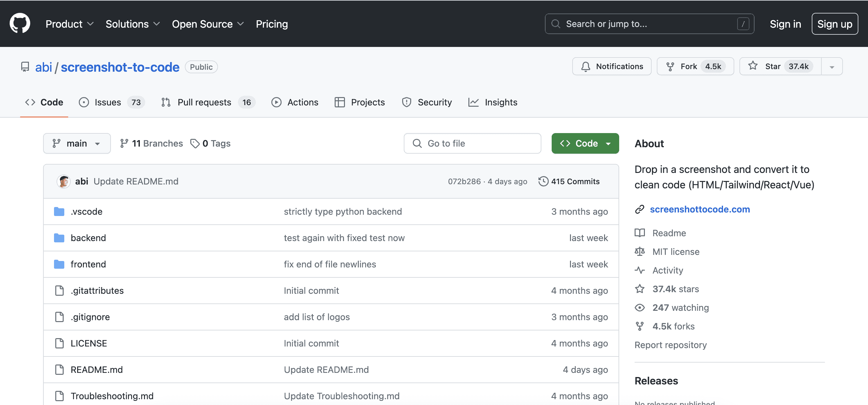Click the scales icon next to MIT license

pyautogui.click(x=639, y=252)
